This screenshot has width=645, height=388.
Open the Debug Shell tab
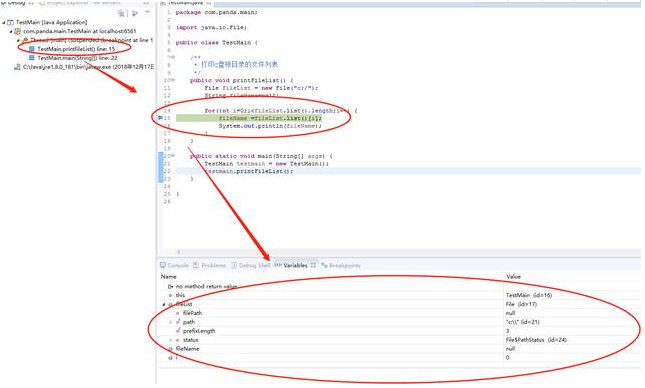pyautogui.click(x=251, y=265)
